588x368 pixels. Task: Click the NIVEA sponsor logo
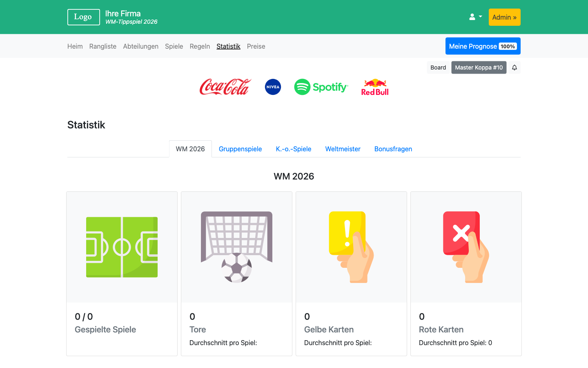click(273, 87)
